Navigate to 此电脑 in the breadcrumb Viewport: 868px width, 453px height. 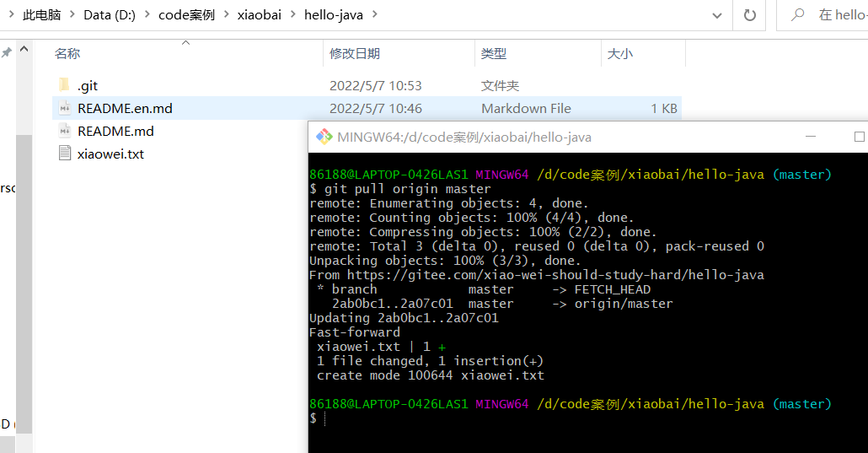(42, 15)
